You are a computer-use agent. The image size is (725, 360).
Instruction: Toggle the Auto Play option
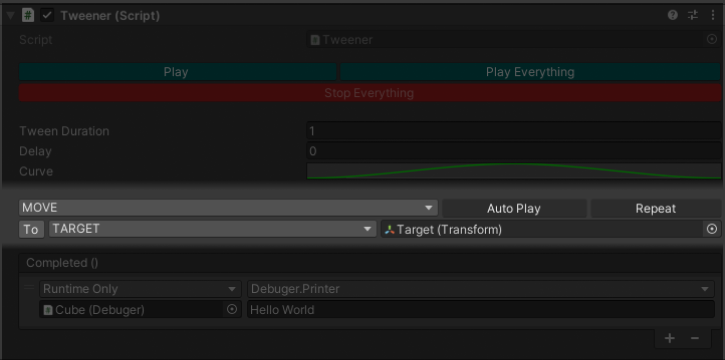click(x=514, y=208)
